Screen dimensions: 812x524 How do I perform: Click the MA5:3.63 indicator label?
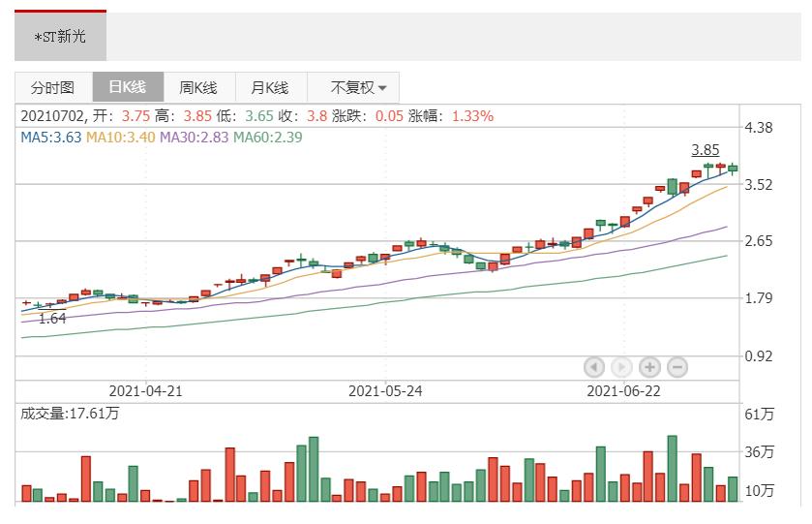(x=50, y=138)
